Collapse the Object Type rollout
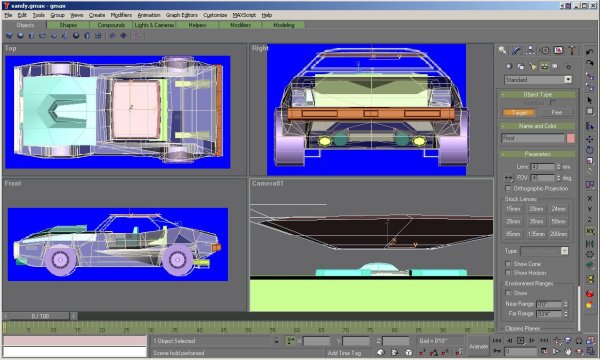 (x=538, y=94)
